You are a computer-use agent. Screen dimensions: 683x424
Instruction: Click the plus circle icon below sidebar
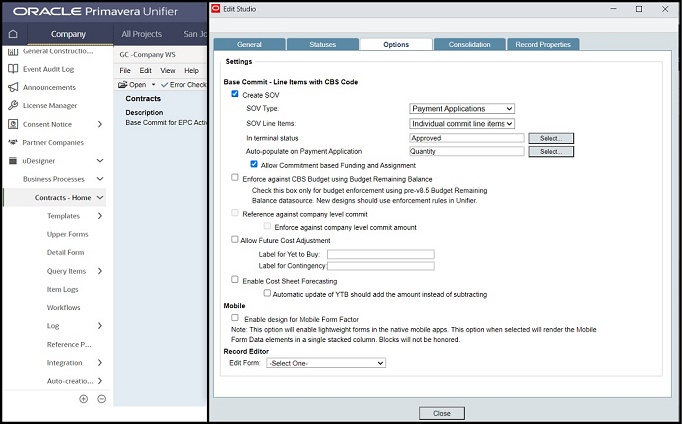tap(84, 399)
